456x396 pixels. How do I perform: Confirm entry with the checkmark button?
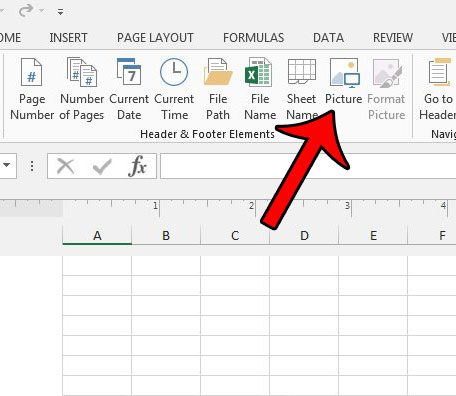coord(102,166)
